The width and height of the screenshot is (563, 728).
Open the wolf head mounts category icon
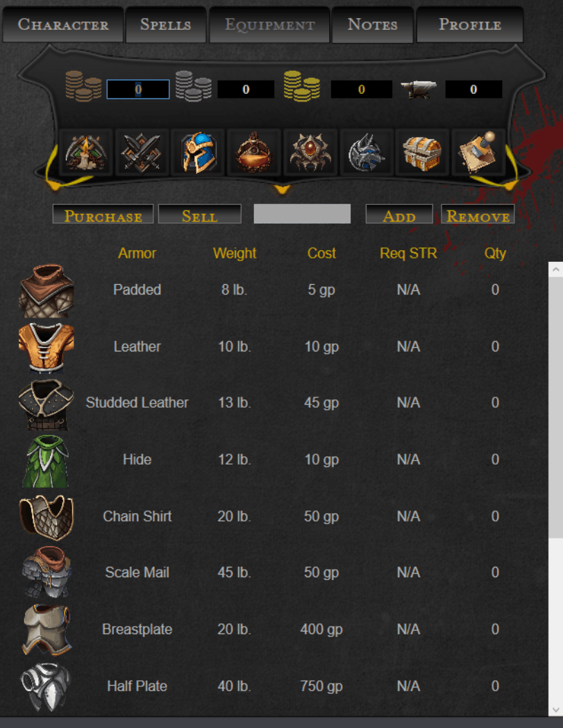pyautogui.click(x=367, y=153)
